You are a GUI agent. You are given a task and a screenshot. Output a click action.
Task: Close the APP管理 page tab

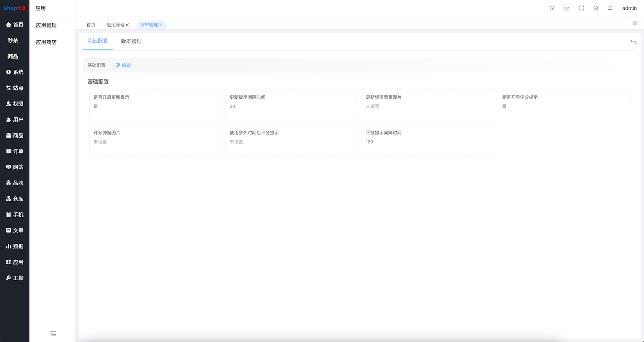point(161,25)
